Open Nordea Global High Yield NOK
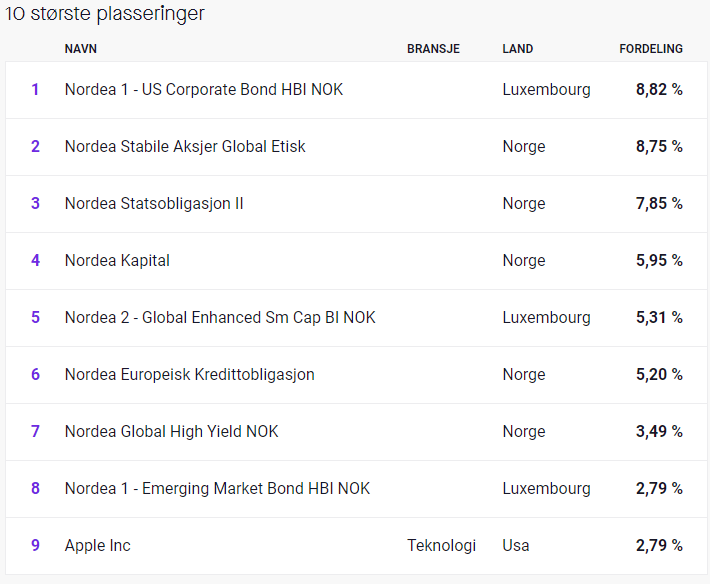 point(172,432)
